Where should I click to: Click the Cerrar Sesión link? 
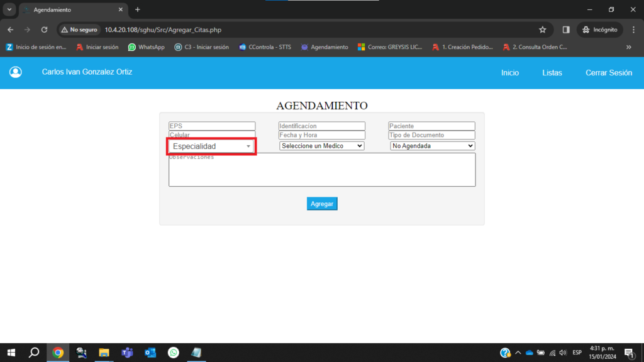click(608, 73)
